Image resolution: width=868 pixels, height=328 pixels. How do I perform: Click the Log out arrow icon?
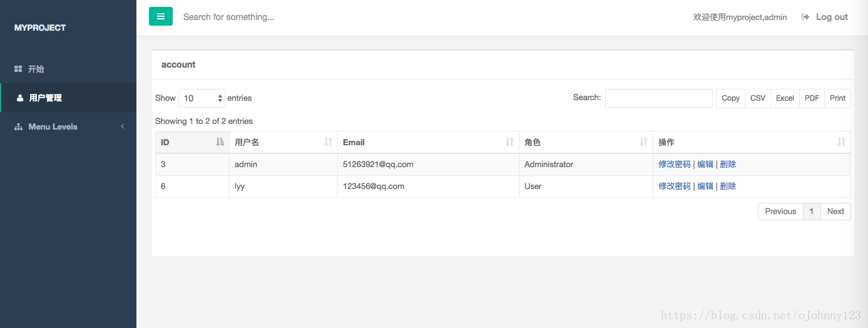pyautogui.click(x=805, y=17)
